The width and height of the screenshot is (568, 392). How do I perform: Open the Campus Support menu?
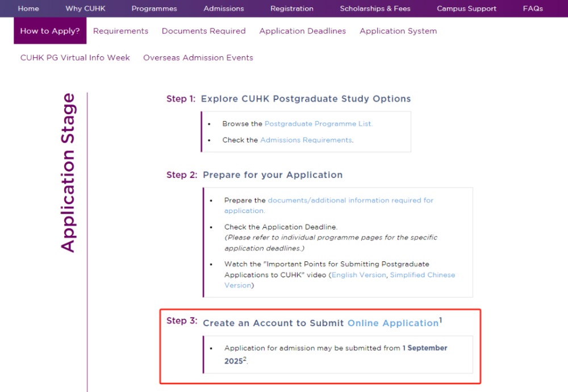(x=466, y=9)
